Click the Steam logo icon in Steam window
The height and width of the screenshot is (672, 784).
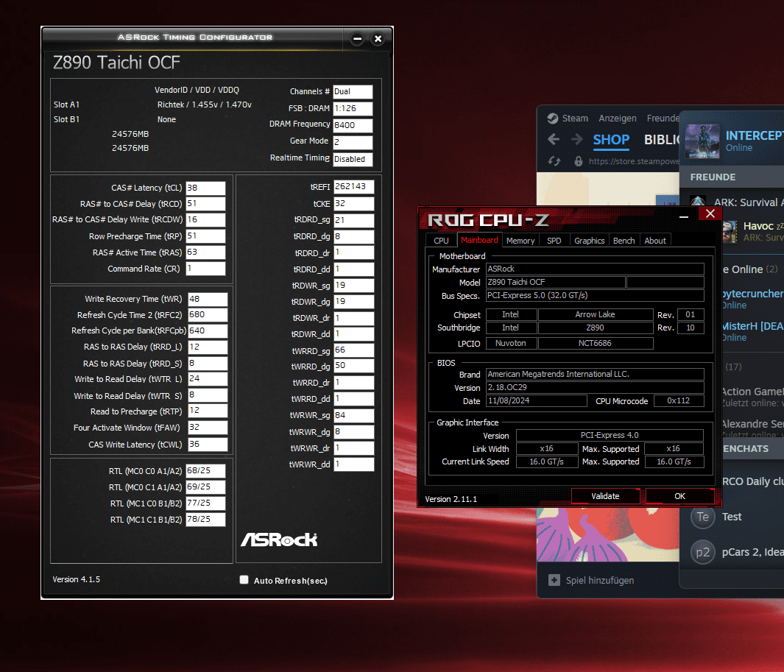click(553, 119)
